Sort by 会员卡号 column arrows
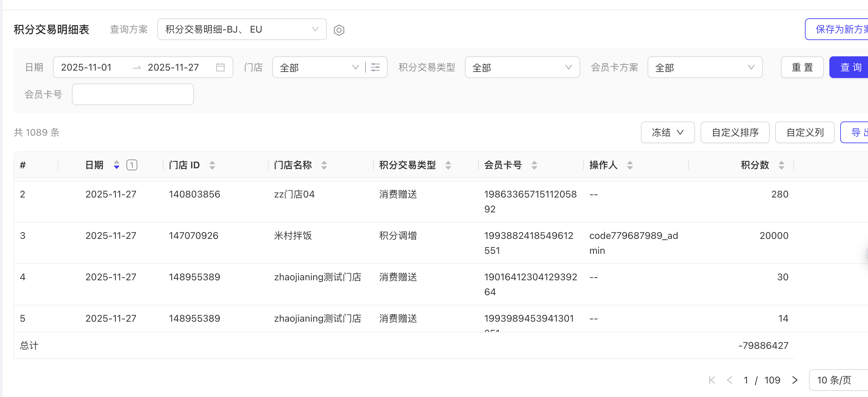This screenshot has width=868, height=397. point(534,165)
